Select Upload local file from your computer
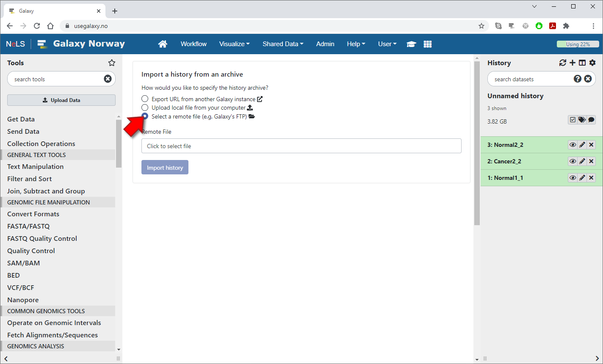 [145, 108]
